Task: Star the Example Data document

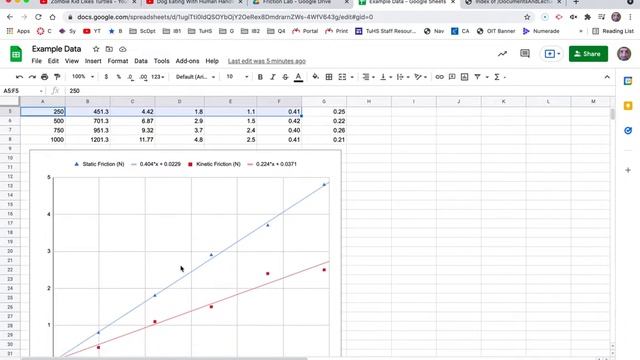Action: click(x=96, y=49)
